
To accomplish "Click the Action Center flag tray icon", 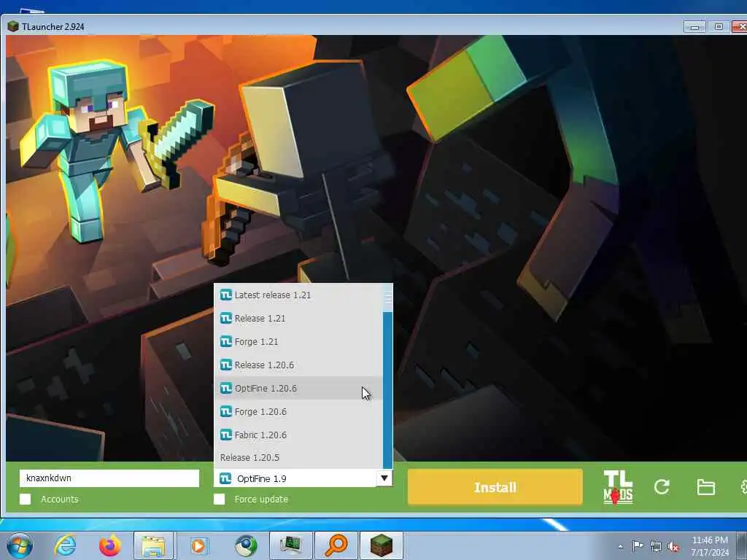I will pyautogui.click(x=638, y=545).
